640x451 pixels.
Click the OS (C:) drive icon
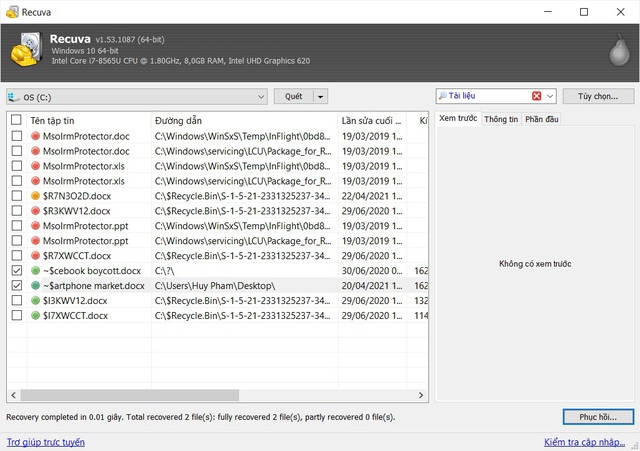pyautogui.click(x=14, y=97)
